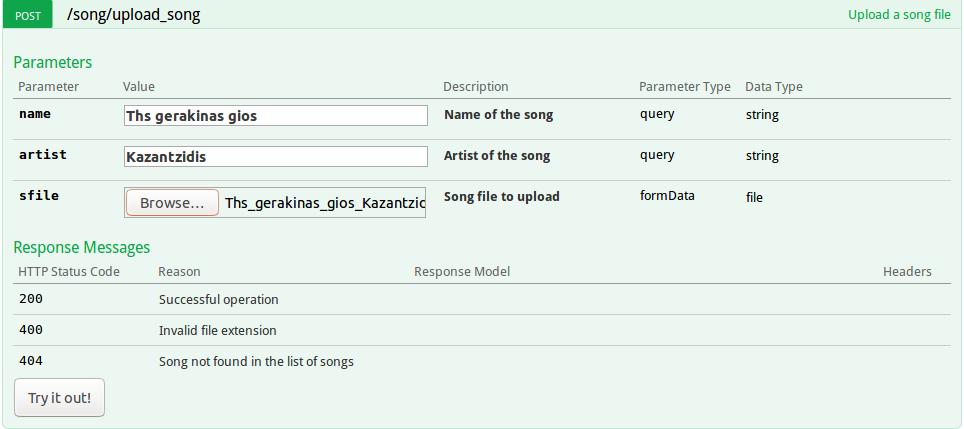Screen dimensions: 964x429
Task: Click the POST method badge
Action: click(x=28, y=15)
